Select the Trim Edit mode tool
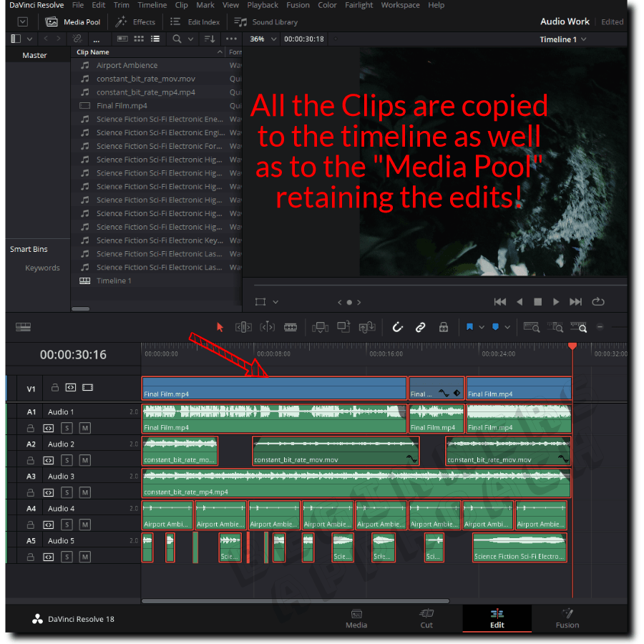Screen dimensions: 644x644 tap(243, 327)
